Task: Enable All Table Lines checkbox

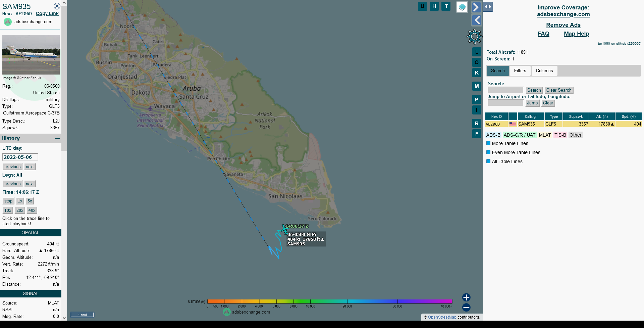Action: [488, 161]
